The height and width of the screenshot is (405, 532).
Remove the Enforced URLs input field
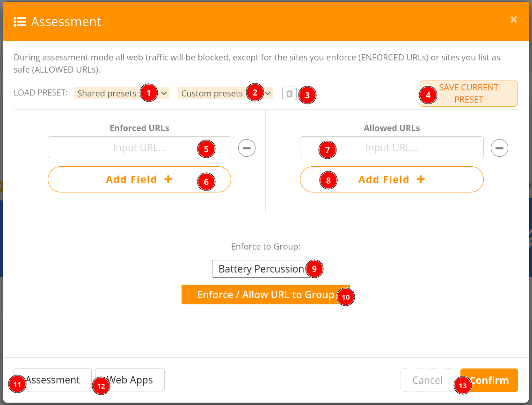(x=247, y=148)
